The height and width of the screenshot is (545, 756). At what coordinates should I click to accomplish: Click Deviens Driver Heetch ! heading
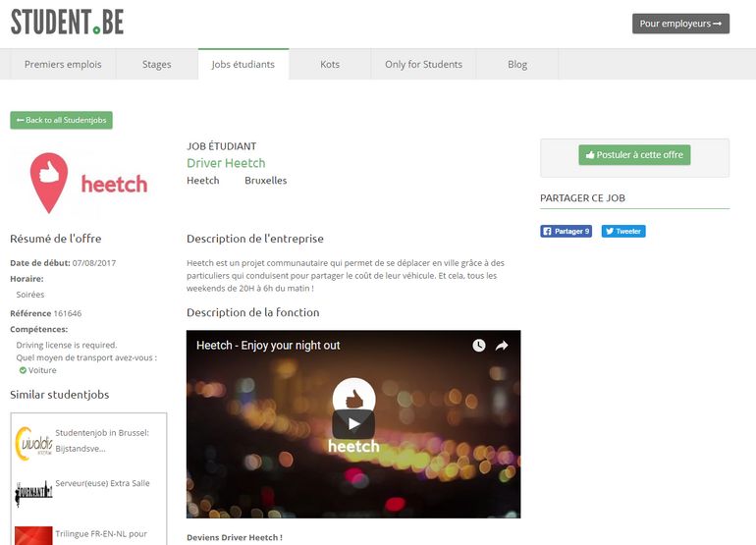click(235, 537)
